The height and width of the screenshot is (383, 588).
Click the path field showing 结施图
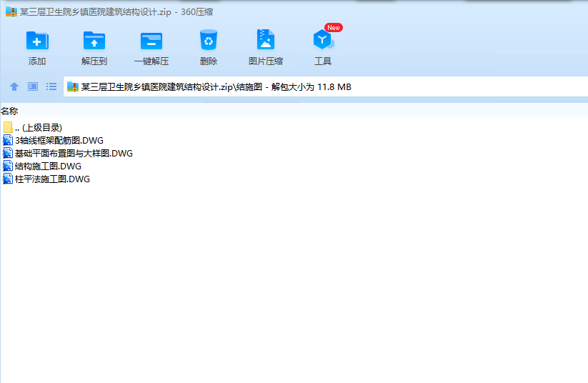click(x=326, y=86)
